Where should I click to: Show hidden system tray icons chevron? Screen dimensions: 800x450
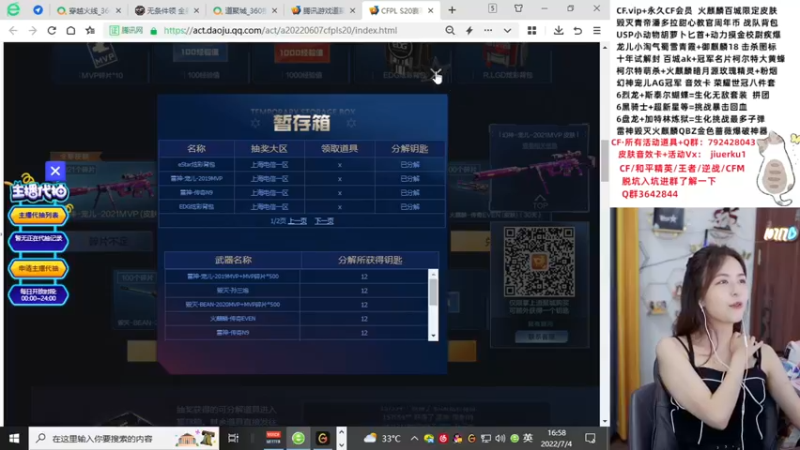(414, 438)
